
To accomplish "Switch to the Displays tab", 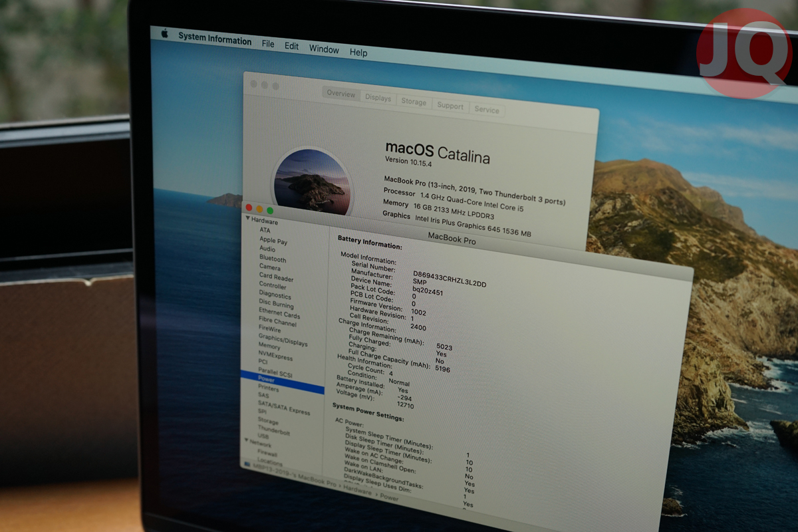I will [378, 98].
